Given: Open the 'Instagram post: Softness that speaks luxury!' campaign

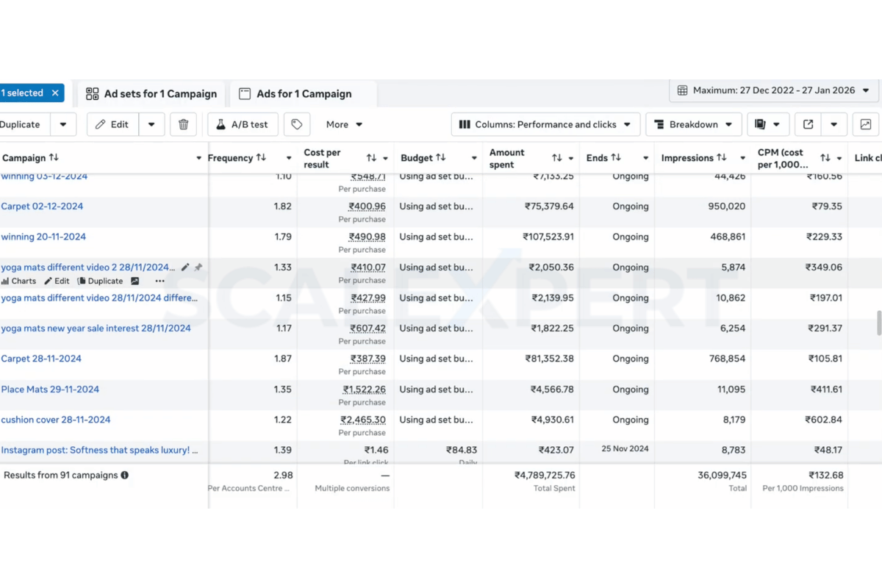Looking at the screenshot, I should 99,450.
